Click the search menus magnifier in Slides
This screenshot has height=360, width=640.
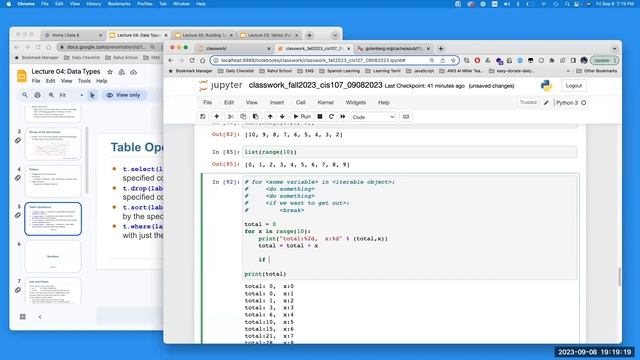click(x=25, y=95)
